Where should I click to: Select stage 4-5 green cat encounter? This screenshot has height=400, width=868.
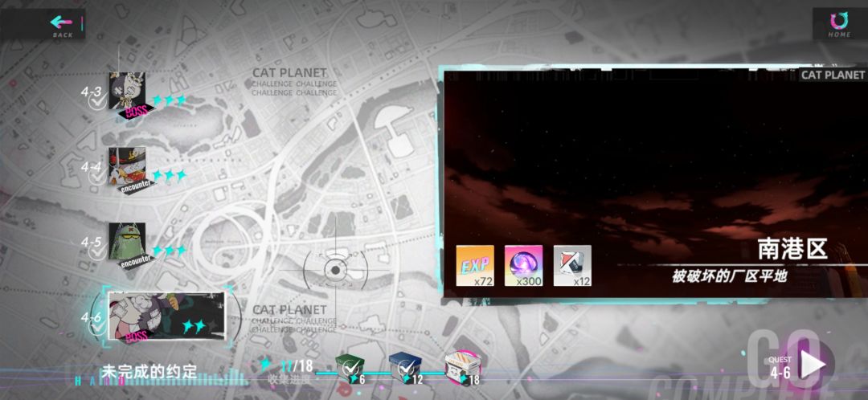pos(127,241)
